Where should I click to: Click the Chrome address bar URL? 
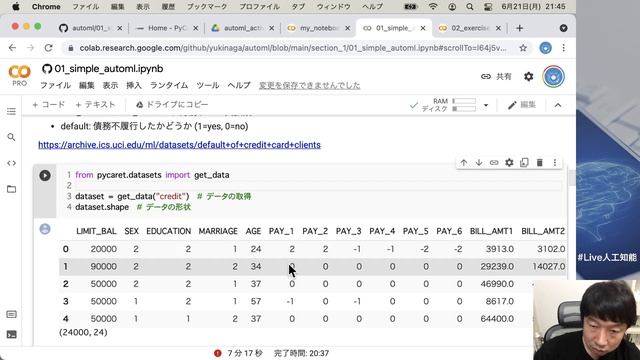(292, 48)
